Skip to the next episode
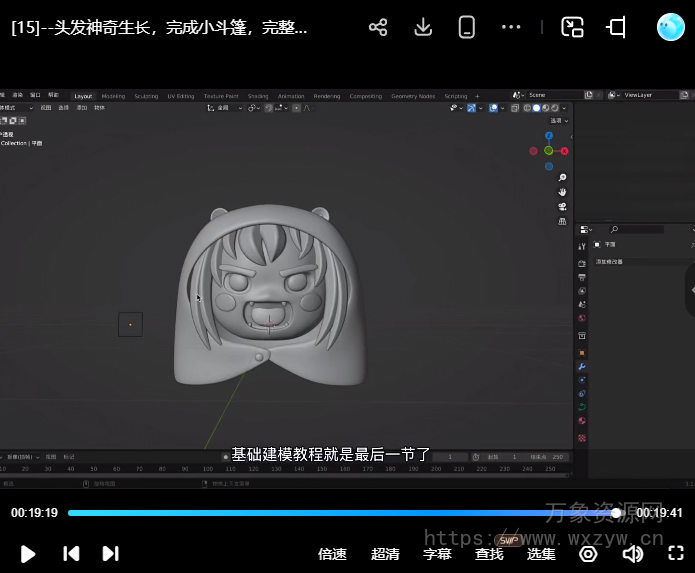This screenshot has height=573, width=695. pos(111,553)
